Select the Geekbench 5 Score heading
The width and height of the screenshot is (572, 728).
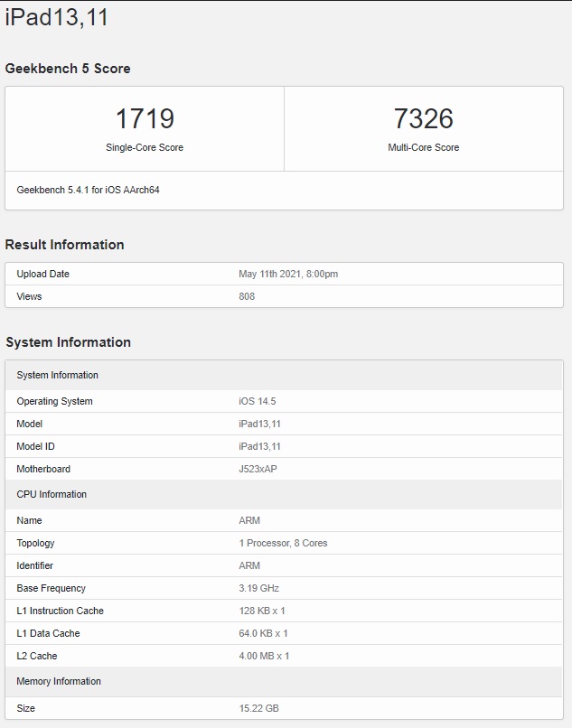(x=68, y=69)
